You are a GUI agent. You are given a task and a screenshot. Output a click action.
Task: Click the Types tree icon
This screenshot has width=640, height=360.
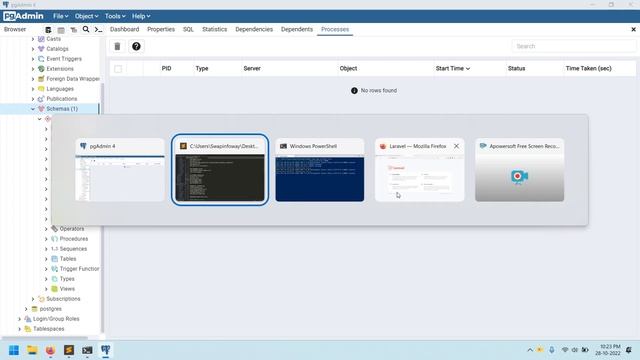tap(54, 279)
